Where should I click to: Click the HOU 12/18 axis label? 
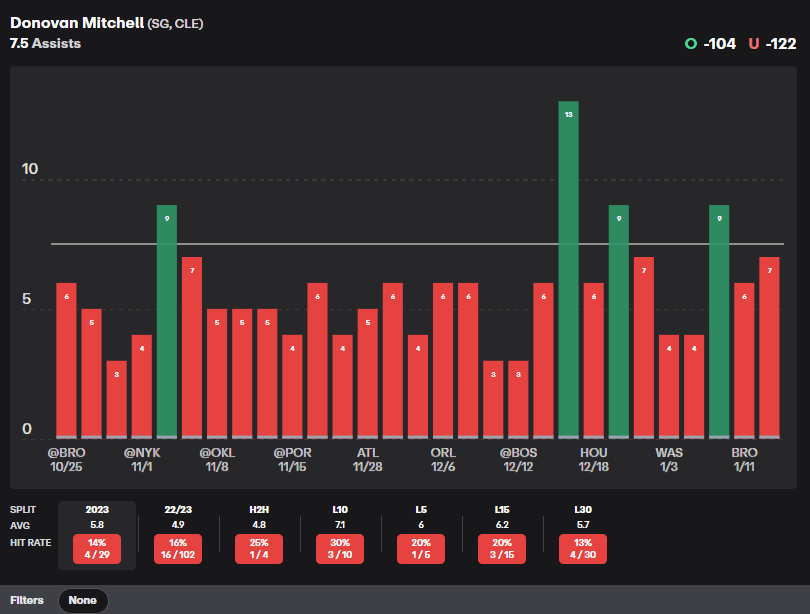pyautogui.click(x=594, y=460)
